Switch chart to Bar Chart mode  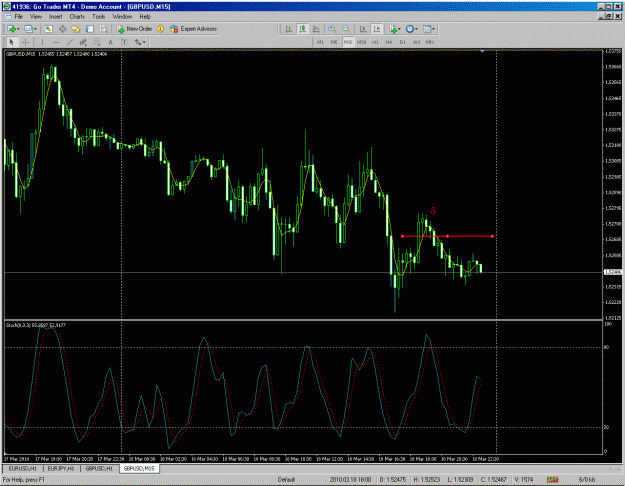[x=289, y=29]
